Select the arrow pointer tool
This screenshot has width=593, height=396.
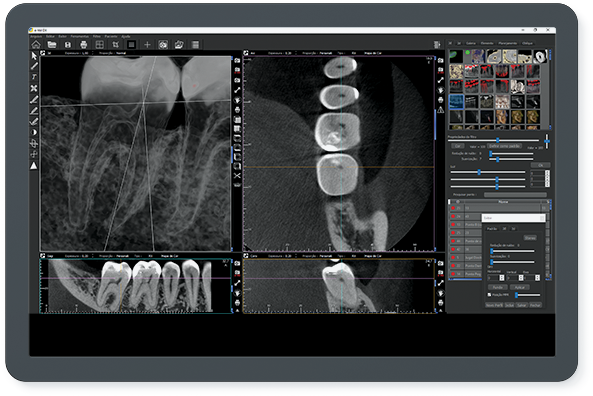34,56
